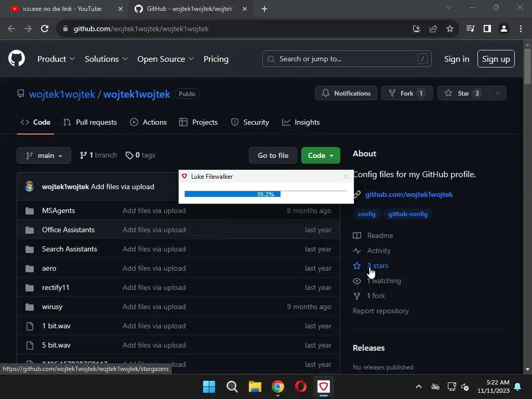532x399 pixels.
Task: Reload the GitHub page
Action: click(x=45, y=29)
